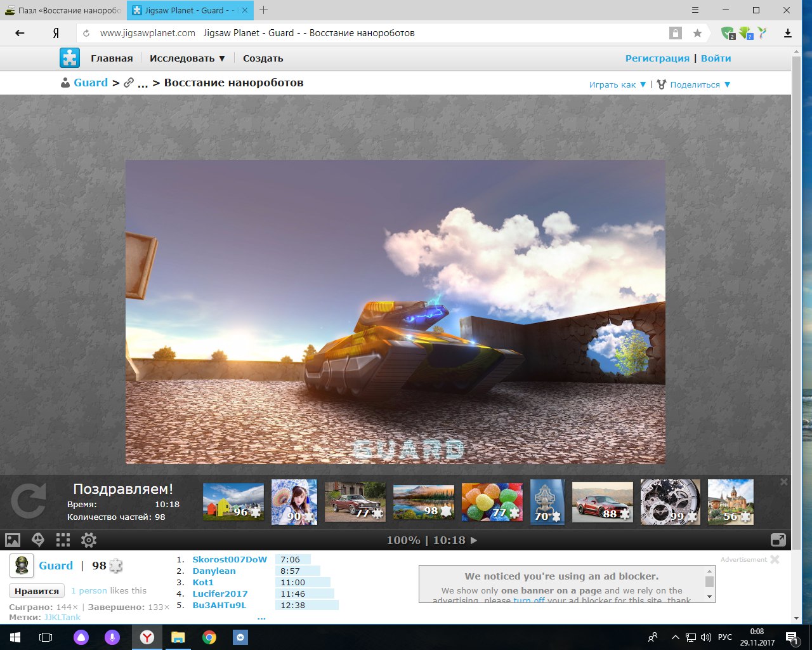
Task: Close the suggested puzzles strip
Action: [x=784, y=482]
